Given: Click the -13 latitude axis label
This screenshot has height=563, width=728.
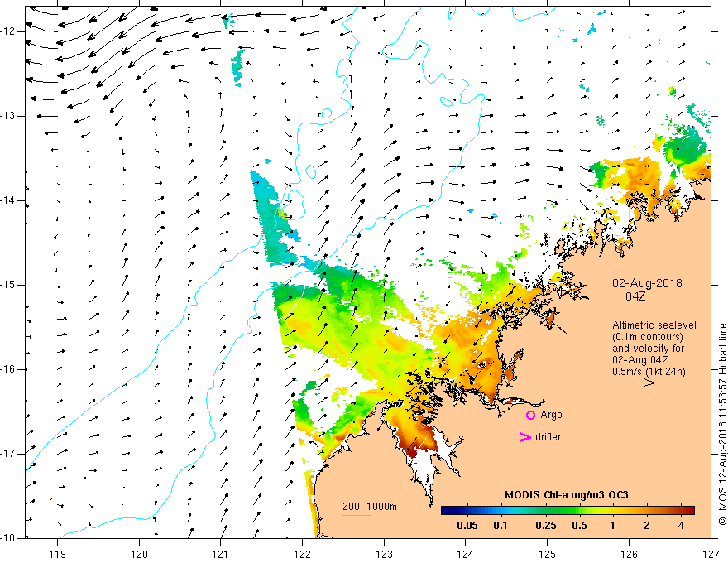Looking at the screenshot, I should point(9,116).
